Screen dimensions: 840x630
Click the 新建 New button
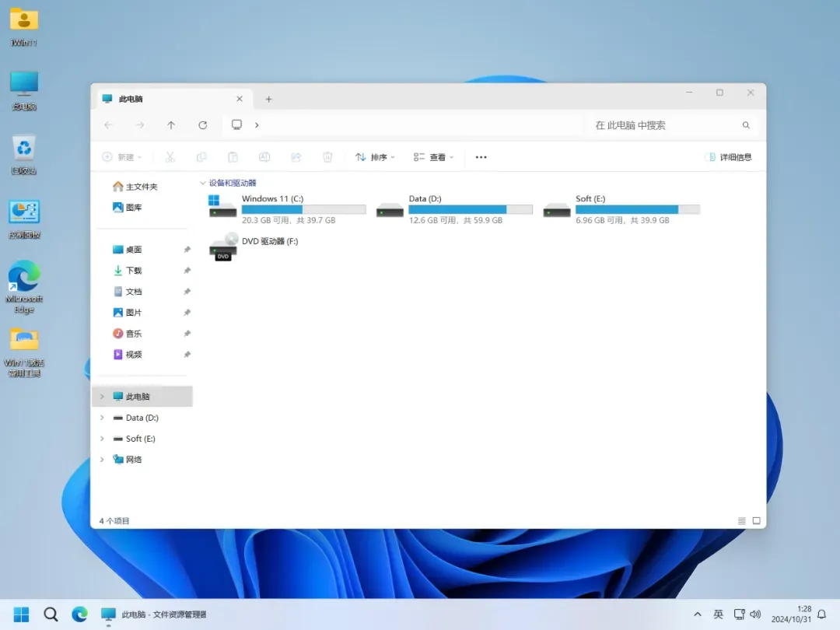[121, 157]
